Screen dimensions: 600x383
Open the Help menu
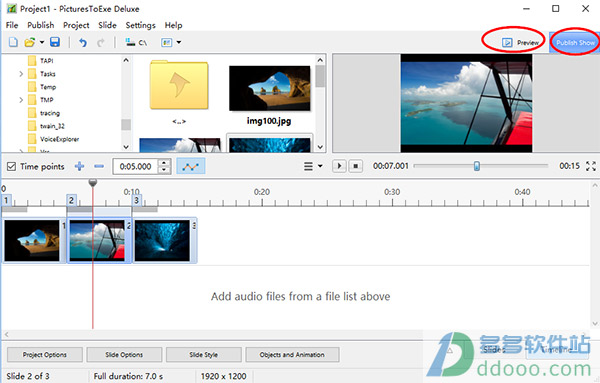click(x=173, y=25)
